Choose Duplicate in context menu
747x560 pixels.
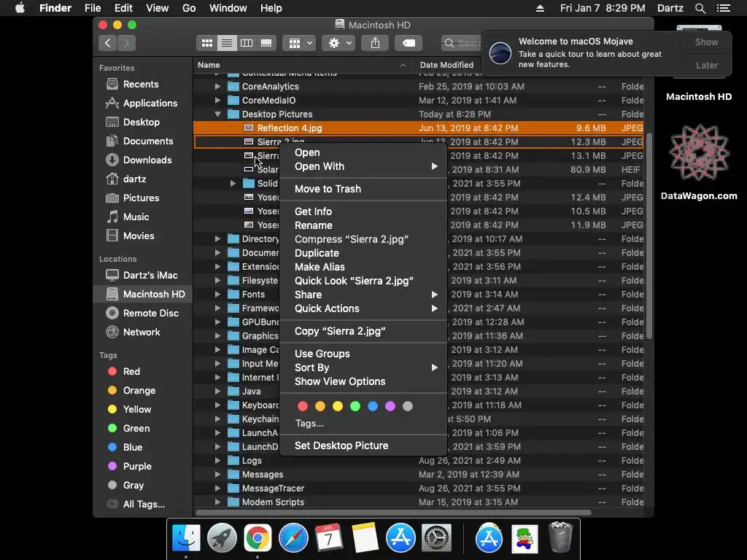[363, 253]
